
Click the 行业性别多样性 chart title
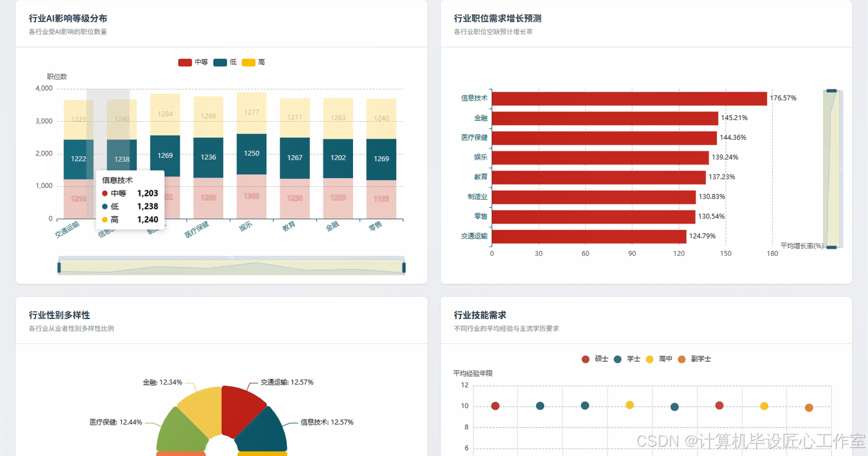[x=59, y=315]
